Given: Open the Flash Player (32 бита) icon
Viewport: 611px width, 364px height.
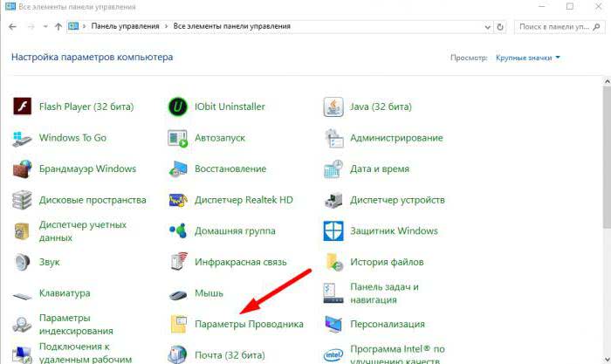Looking at the screenshot, I should pyautogui.click(x=22, y=106).
